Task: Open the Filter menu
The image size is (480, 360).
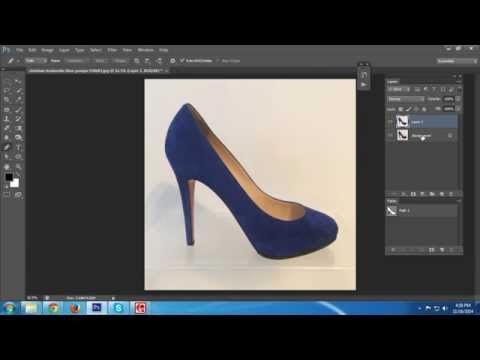Action: (x=112, y=50)
